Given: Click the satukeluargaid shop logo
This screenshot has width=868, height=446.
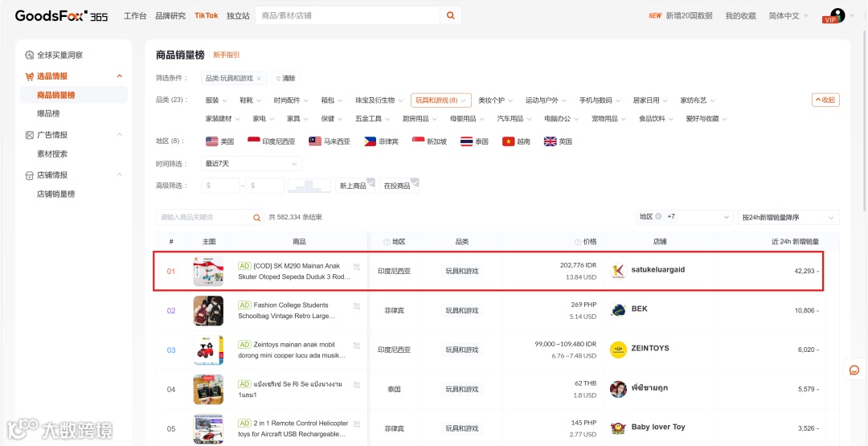Looking at the screenshot, I should click(618, 271).
